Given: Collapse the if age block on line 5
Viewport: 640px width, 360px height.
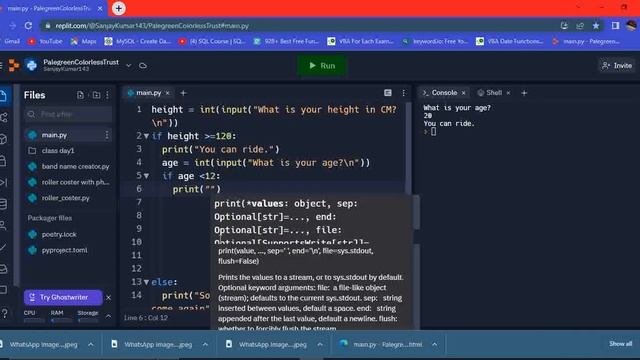Looking at the screenshot, I should pyautogui.click(x=146, y=176).
